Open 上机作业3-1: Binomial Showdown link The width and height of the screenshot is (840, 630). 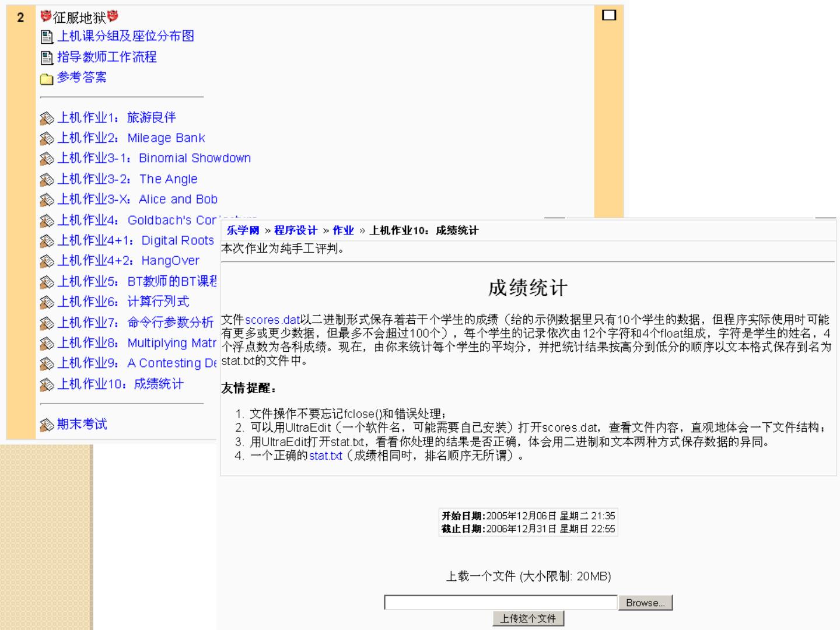click(154, 158)
